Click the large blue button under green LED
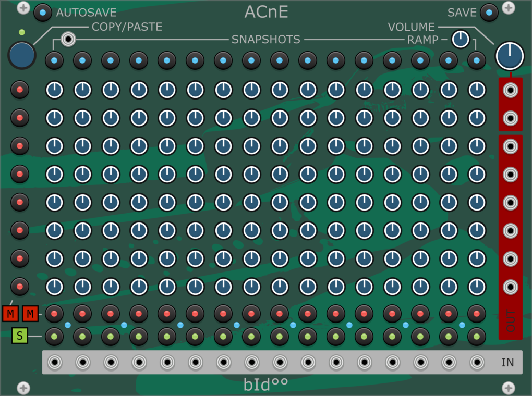The image size is (532, 396). click(22, 55)
